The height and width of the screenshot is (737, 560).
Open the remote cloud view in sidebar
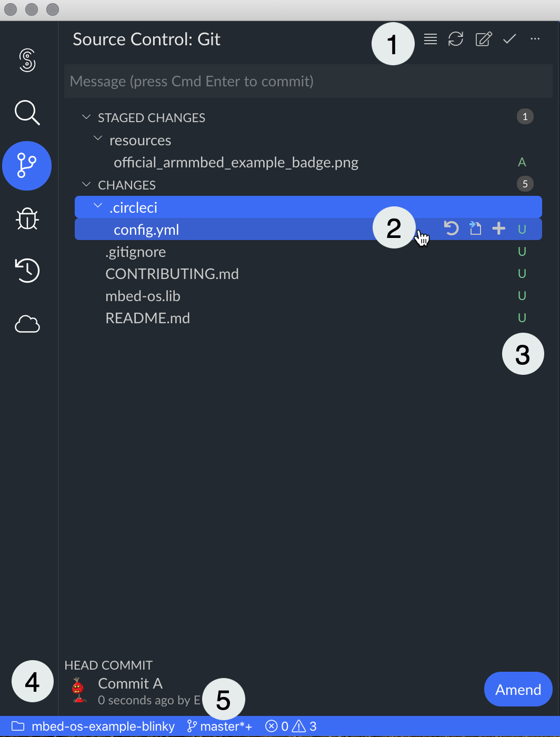(x=27, y=324)
